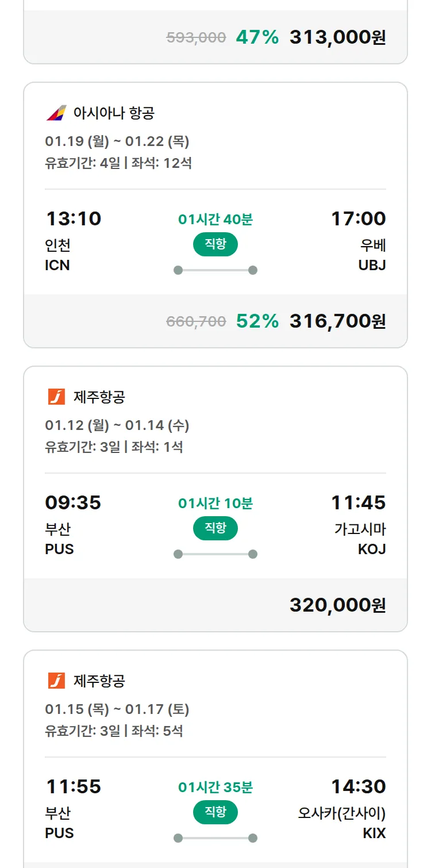Click the 52% discount label
Viewport: 431px width, 868px height.
[257, 321]
